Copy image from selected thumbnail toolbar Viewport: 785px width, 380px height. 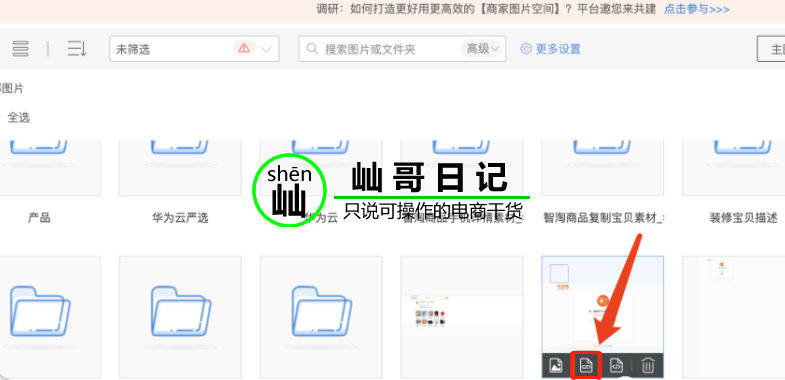pyautogui.click(x=556, y=366)
